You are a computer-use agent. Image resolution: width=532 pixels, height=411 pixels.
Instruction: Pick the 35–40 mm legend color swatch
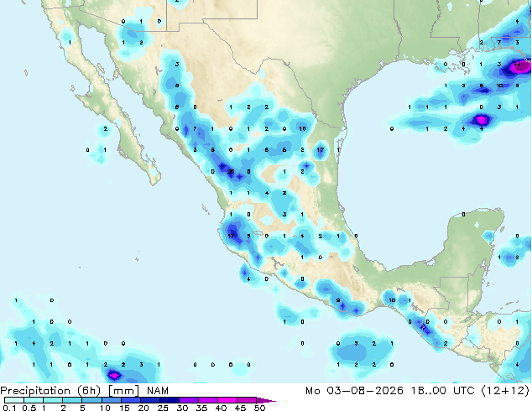tap(208, 400)
